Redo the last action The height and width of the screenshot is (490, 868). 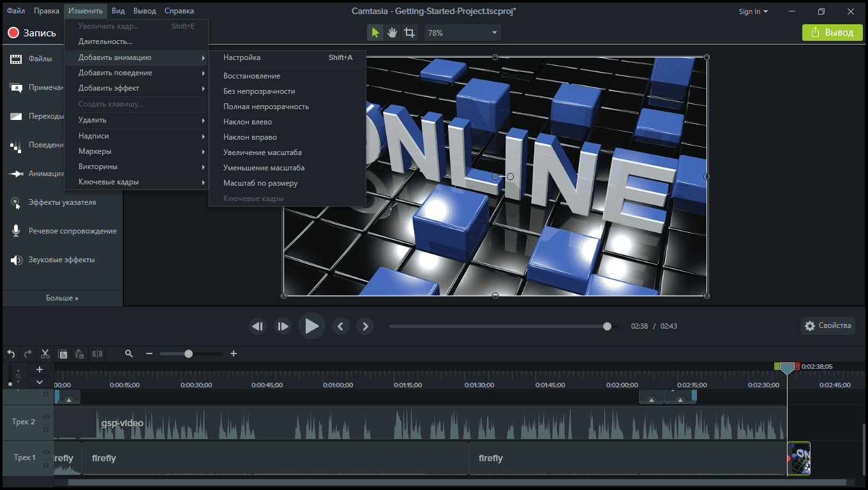point(28,353)
